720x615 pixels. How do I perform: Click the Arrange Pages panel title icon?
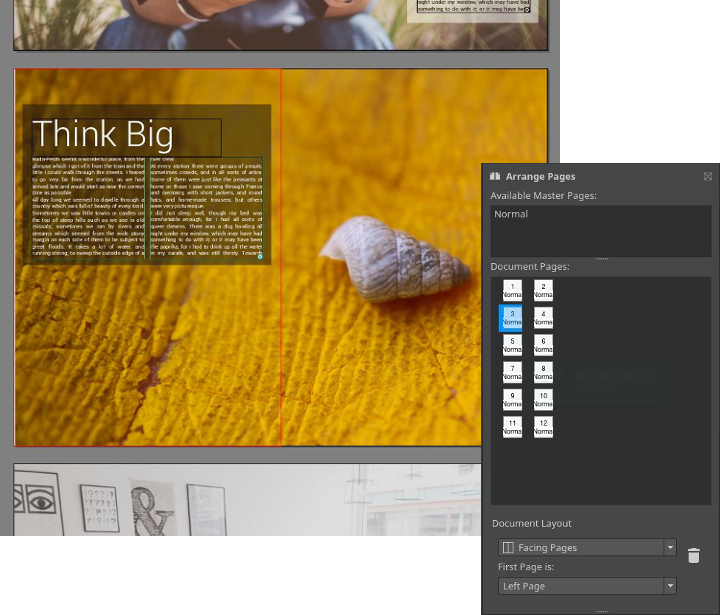[495, 176]
